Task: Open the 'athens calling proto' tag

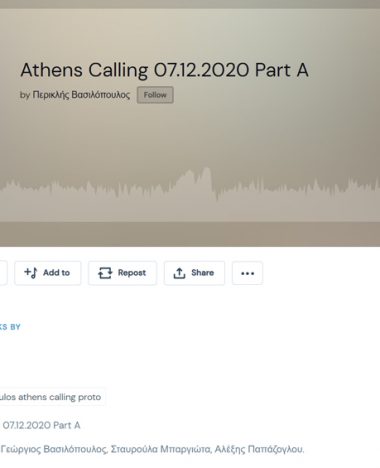Action: pos(51,397)
